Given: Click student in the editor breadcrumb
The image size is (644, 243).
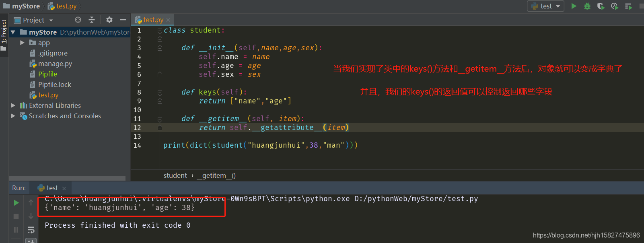Looking at the screenshot, I should pos(175,175).
